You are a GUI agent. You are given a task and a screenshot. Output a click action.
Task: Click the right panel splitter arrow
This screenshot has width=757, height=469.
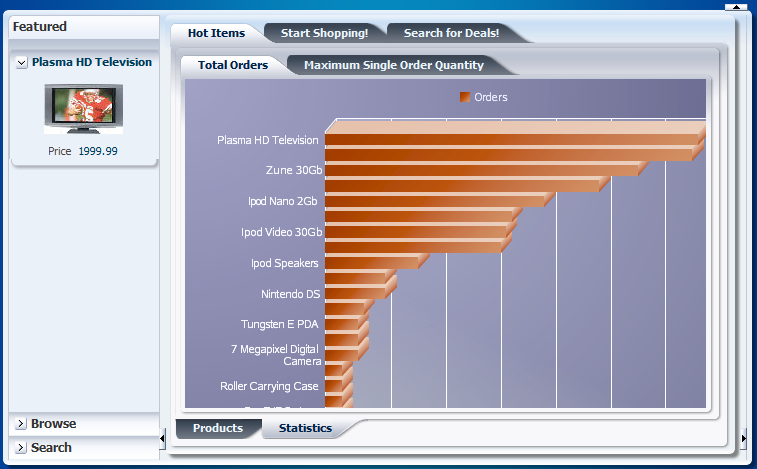(743, 439)
